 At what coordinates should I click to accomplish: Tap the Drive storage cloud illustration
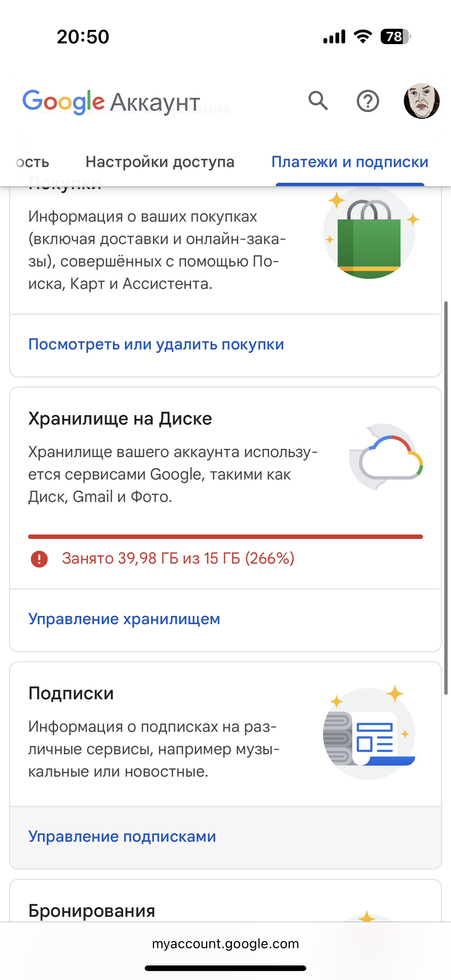click(x=386, y=457)
